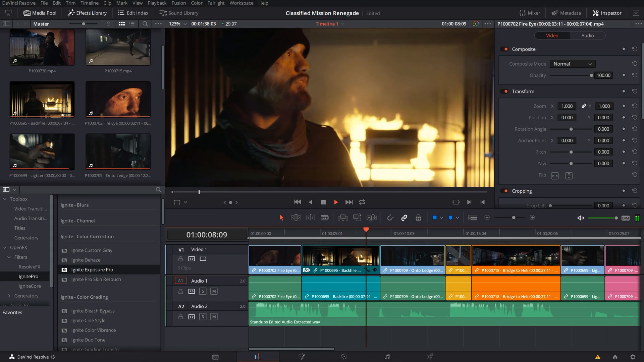This screenshot has width=644, height=362.
Task: Lock the Video 1 track
Action: pos(180,258)
